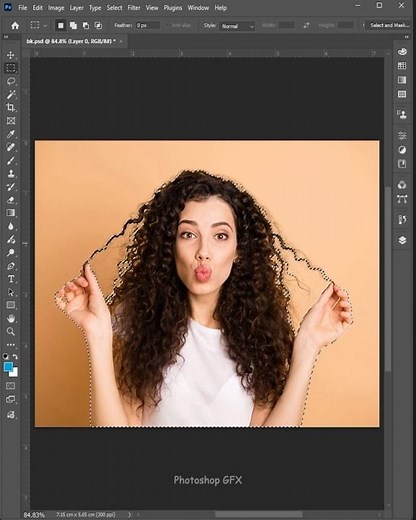Toggle Quick Mask mode

click(11, 386)
